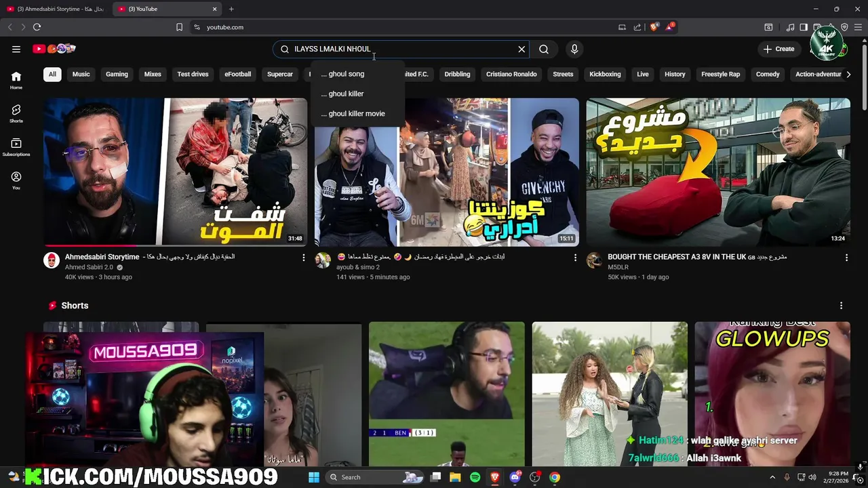Open the Ahmedsabiri Storytime video thumbnail
868x488 pixels.
(x=176, y=171)
